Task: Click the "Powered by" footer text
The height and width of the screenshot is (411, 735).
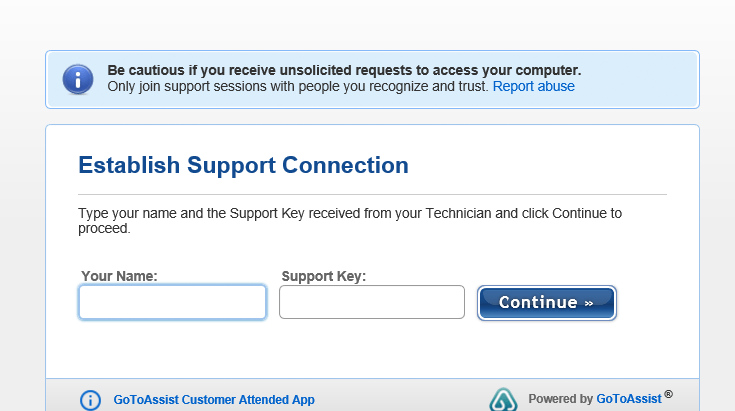Action: click(560, 399)
